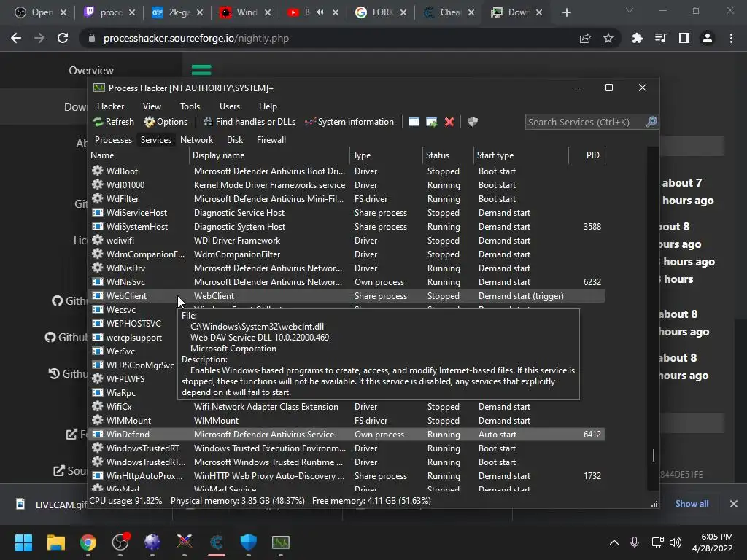The height and width of the screenshot is (560, 747).
Task: Focus the Search Services field
Action: [586, 122]
